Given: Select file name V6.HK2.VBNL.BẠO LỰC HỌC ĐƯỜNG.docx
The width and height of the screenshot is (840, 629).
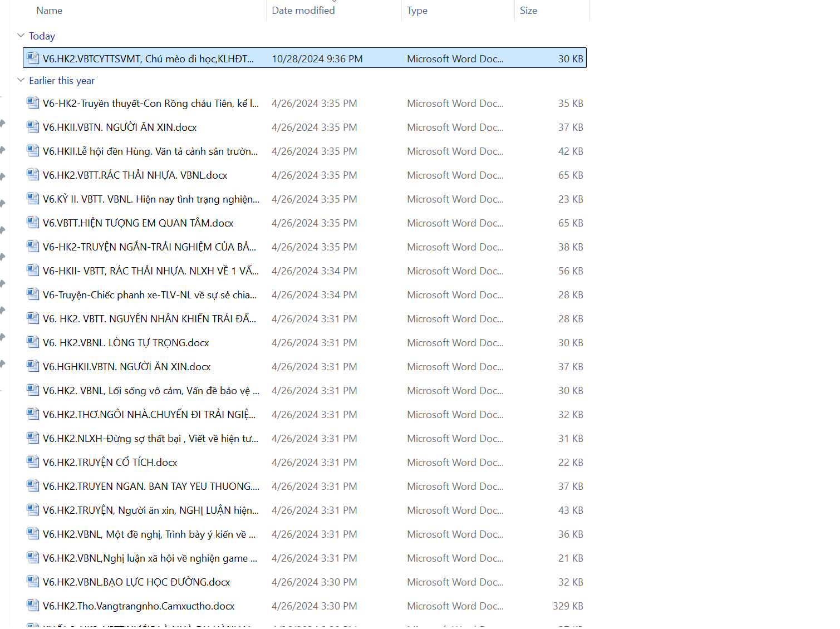Looking at the screenshot, I should pyautogui.click(x=136, y=582).
